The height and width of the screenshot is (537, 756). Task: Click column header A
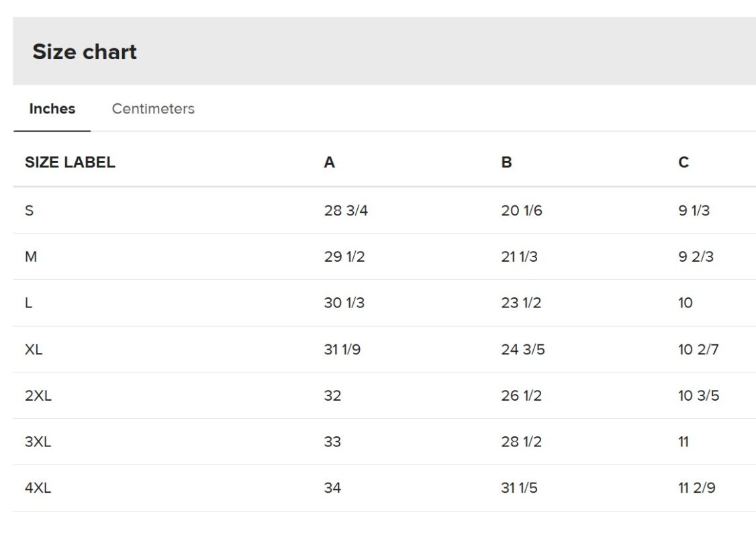pyautogui.click(x=329, y=162)
